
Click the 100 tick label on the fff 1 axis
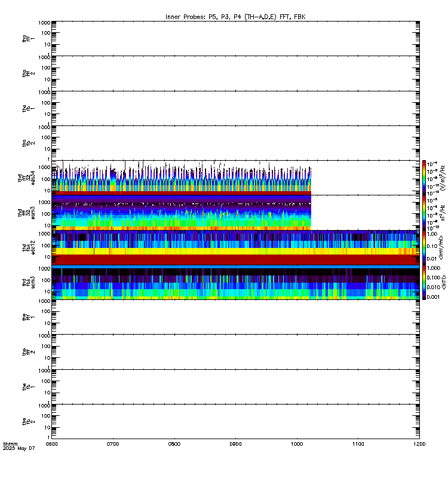pyautogui.click(x=46, y=311)
